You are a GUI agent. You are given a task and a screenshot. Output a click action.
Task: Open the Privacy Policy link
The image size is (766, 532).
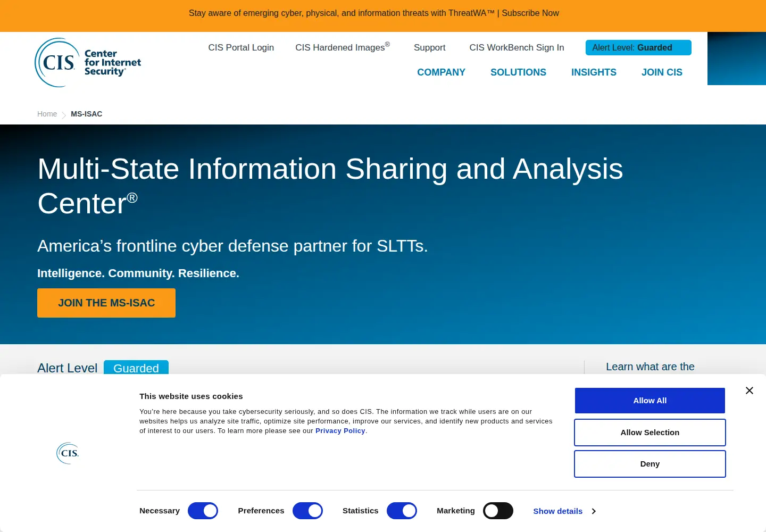point(340,431)
